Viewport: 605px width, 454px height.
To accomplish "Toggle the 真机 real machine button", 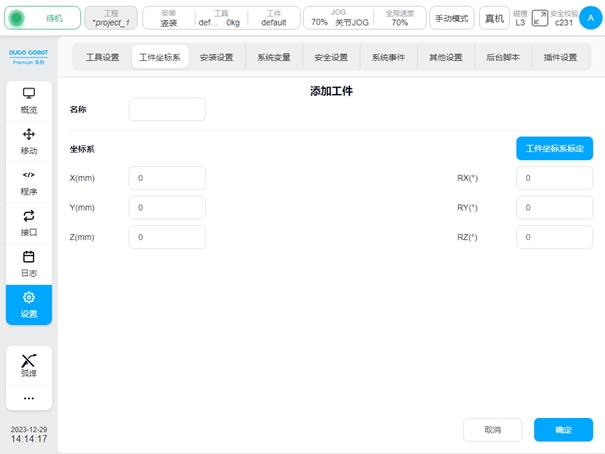I will pyautogui.click(x=494, y=18).
